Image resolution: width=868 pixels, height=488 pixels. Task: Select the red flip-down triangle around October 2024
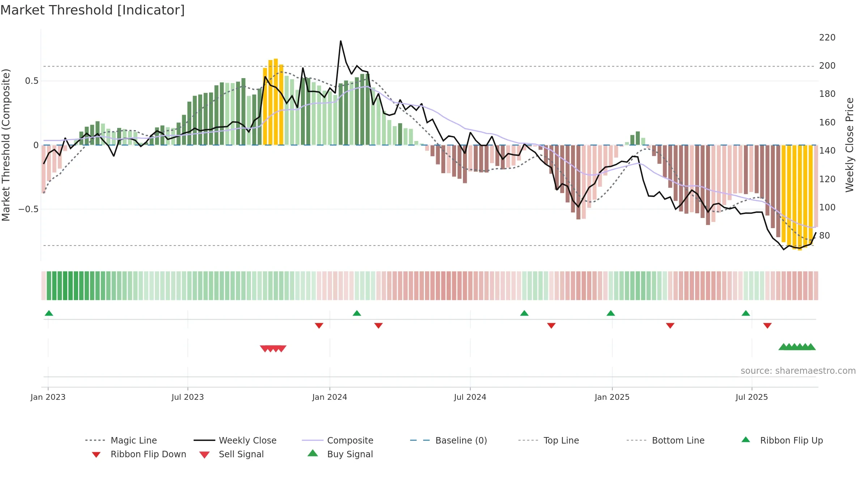[552, 326]
